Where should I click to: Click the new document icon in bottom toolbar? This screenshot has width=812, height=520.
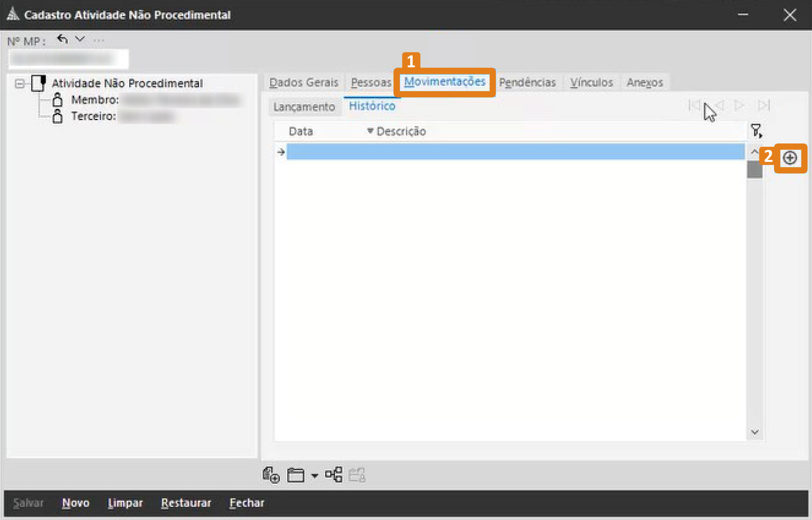point(270,475)
